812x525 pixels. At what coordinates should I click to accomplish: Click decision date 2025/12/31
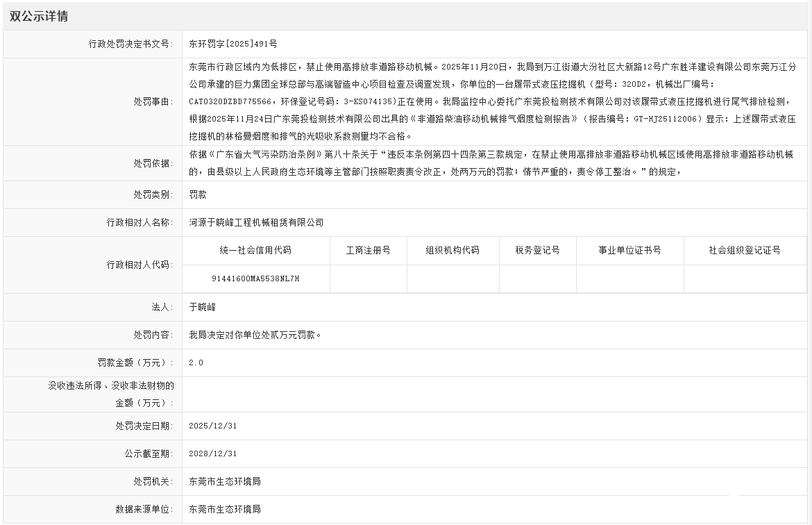point(213,426)
